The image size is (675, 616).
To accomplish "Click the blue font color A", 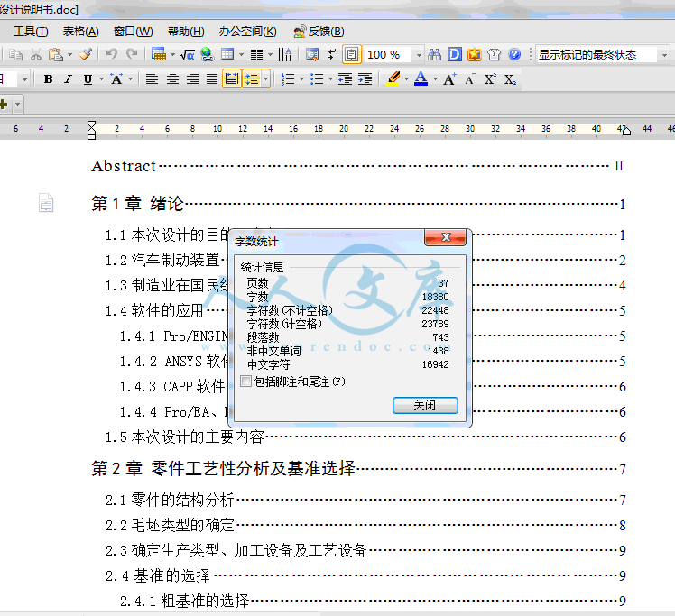I will point(421,78).
